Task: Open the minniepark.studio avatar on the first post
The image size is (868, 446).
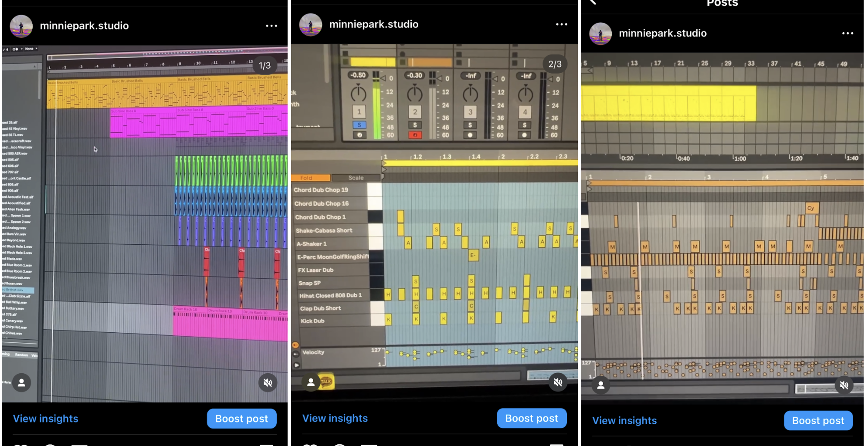Action: point(21,26)
